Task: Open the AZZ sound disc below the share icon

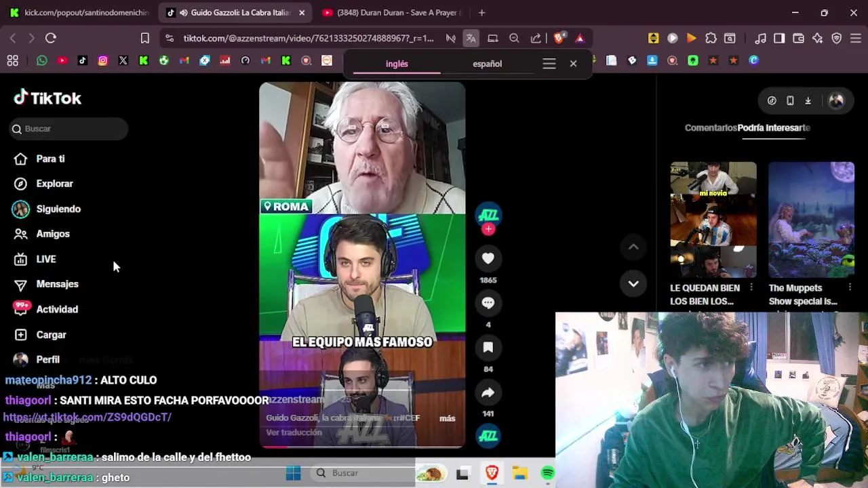Action: click(x=488, y=436)
